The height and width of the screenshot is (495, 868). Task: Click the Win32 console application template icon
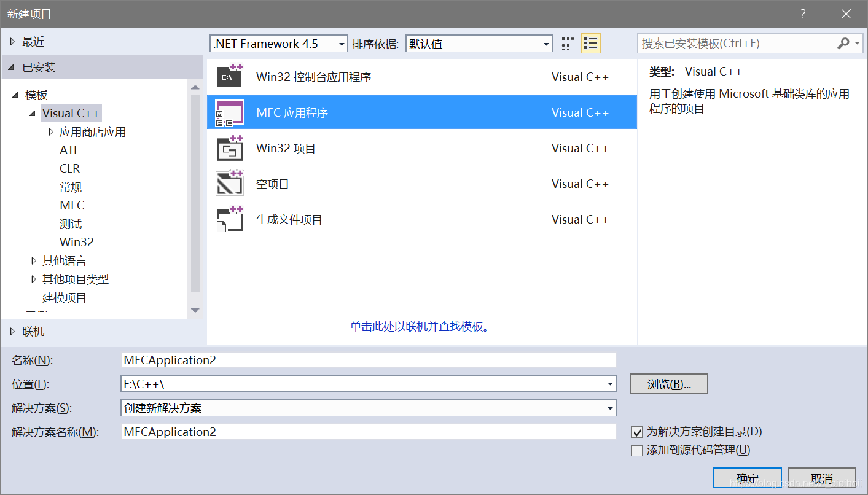click(x=230, y=77)
